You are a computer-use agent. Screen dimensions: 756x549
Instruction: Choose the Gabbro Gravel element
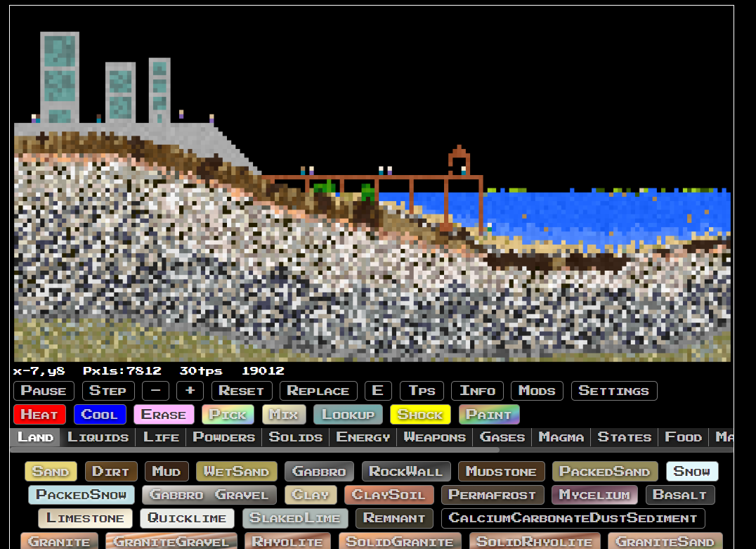tap(209, 495)
